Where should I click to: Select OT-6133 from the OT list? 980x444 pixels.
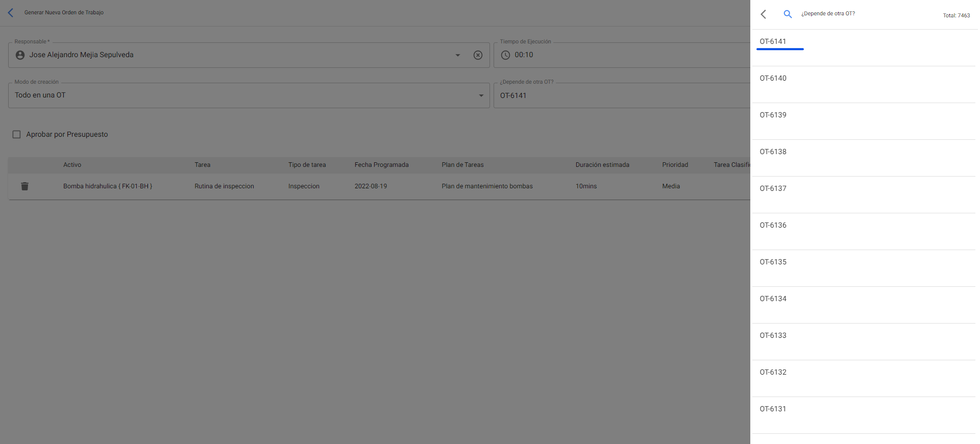coord(773,336)
